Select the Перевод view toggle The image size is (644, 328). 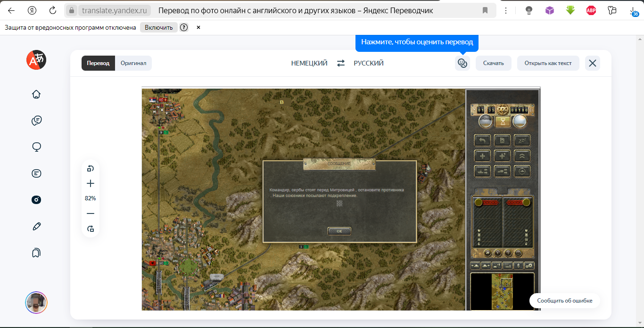coord(98,63)
